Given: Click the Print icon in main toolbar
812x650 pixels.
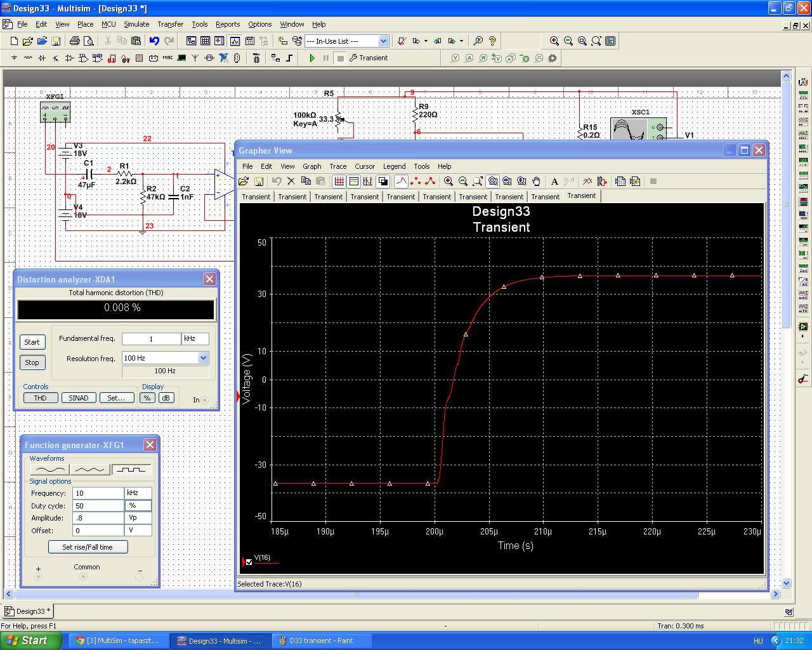Looking at the screenshot, I should point(75,41).
